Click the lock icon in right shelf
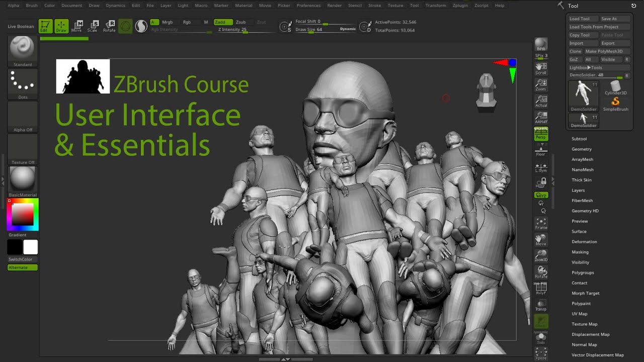Viewport: 644px width, 362px height. [x=541, y=182]
